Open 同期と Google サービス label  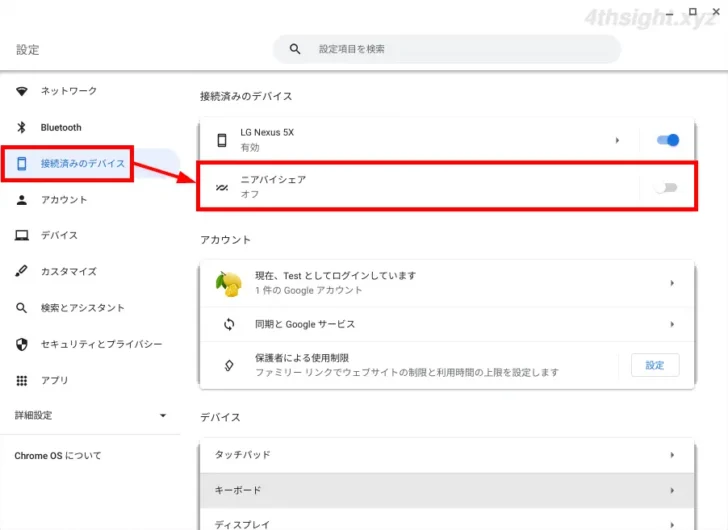[x=305, y=324]
